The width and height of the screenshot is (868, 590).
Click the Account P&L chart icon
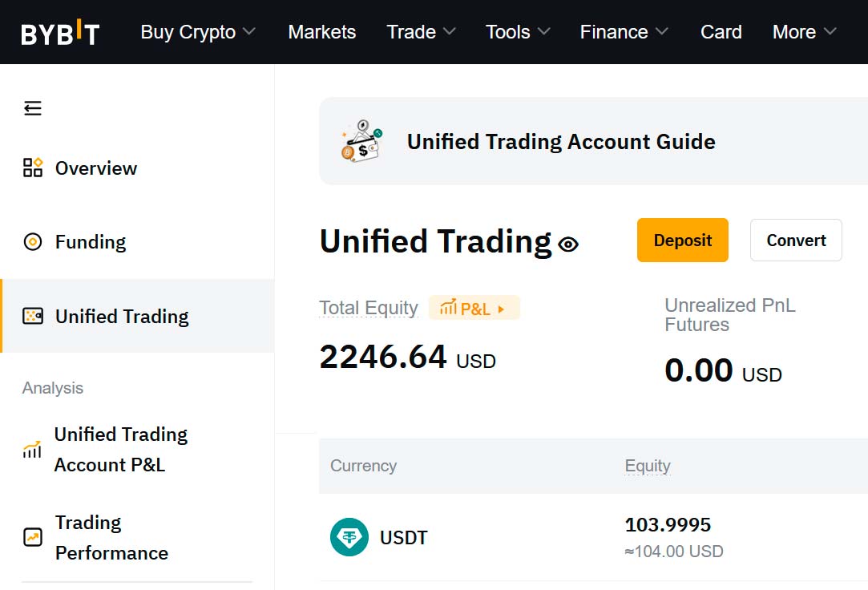32,450
